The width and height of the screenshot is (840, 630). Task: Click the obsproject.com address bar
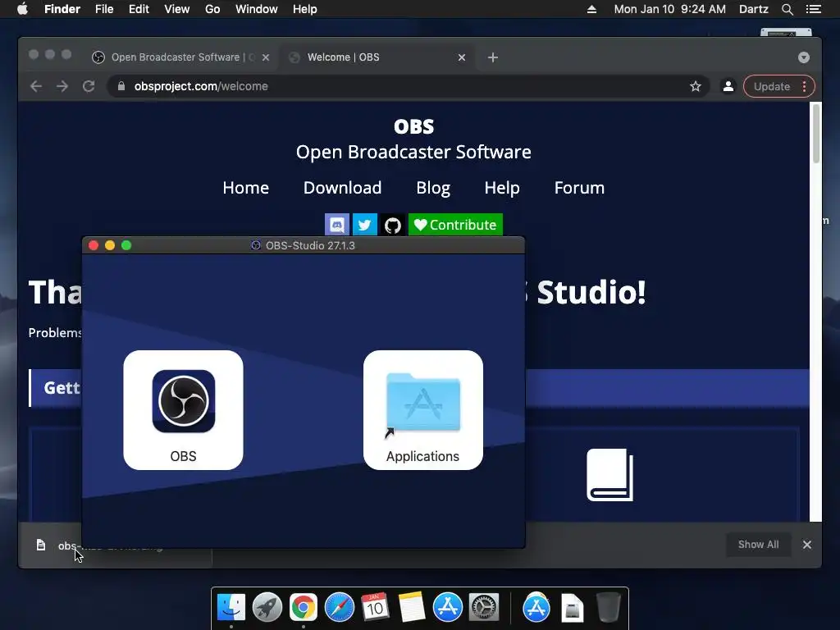coord(409,86)
